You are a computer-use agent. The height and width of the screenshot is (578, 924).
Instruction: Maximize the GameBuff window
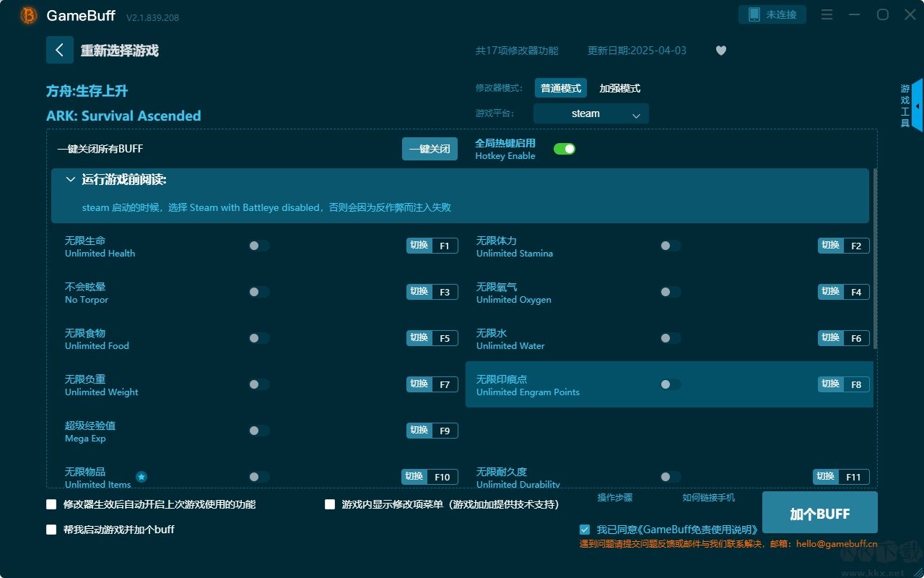coord(883,14)
